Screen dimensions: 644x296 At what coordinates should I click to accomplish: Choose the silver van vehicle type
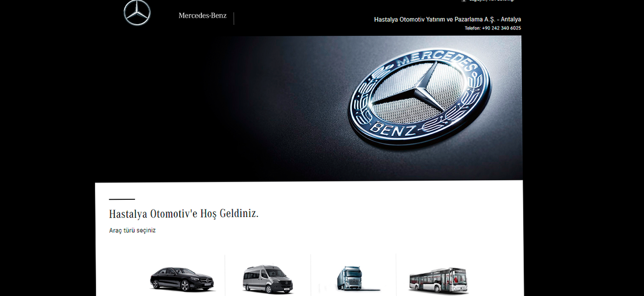[x=268, y=279]
